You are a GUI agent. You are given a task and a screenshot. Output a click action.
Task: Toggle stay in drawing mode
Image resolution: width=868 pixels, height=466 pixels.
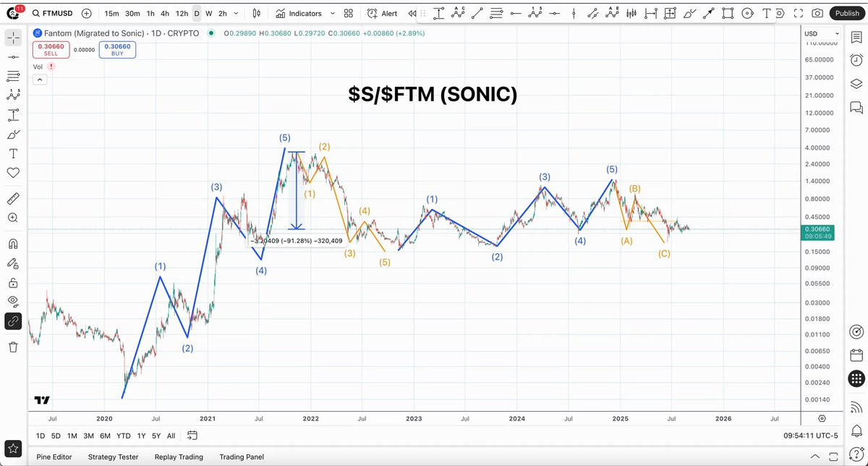tap(13, 263)
